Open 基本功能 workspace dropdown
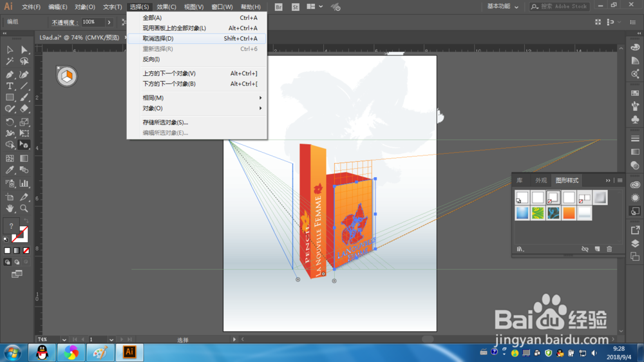Viewport: 644px width, 362px height. point(503,6)
